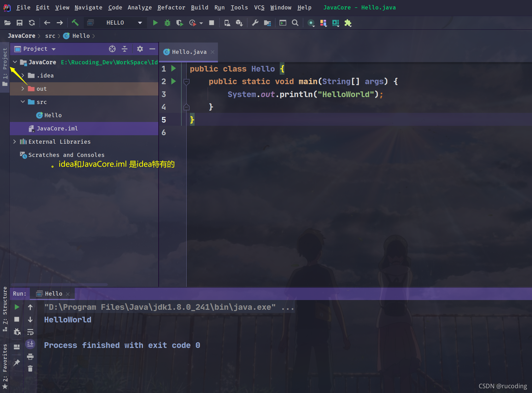Open the Refactor menu
Image resolution: width=532 pixels, height=393 pixels.
tap(171, 7)
